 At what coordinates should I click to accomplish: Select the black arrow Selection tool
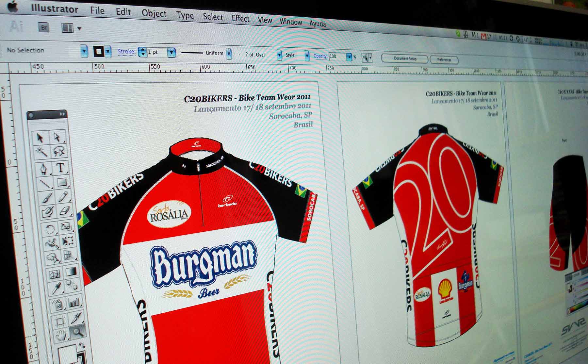point(40,138)
